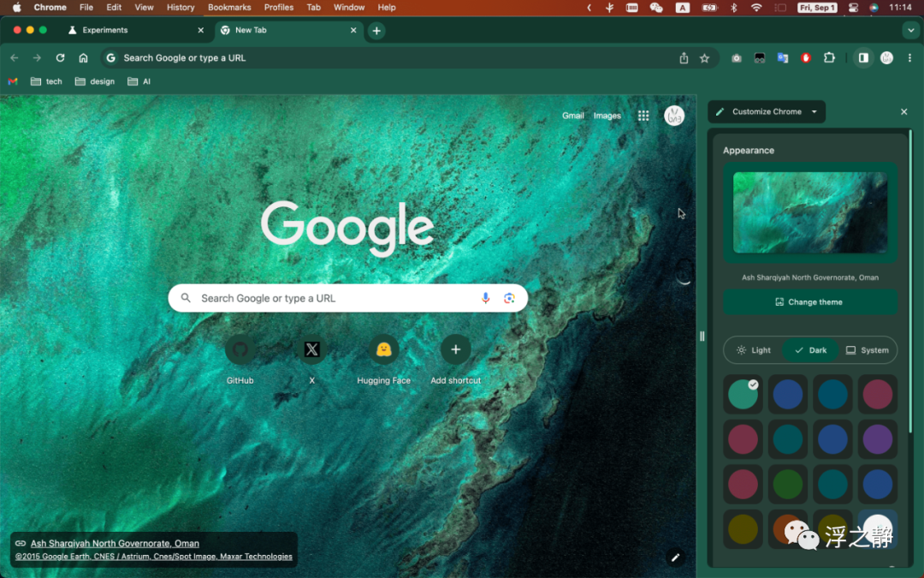Screen dimensions: 924x578
Task: Open the Images link
Action: coord(607,116)
